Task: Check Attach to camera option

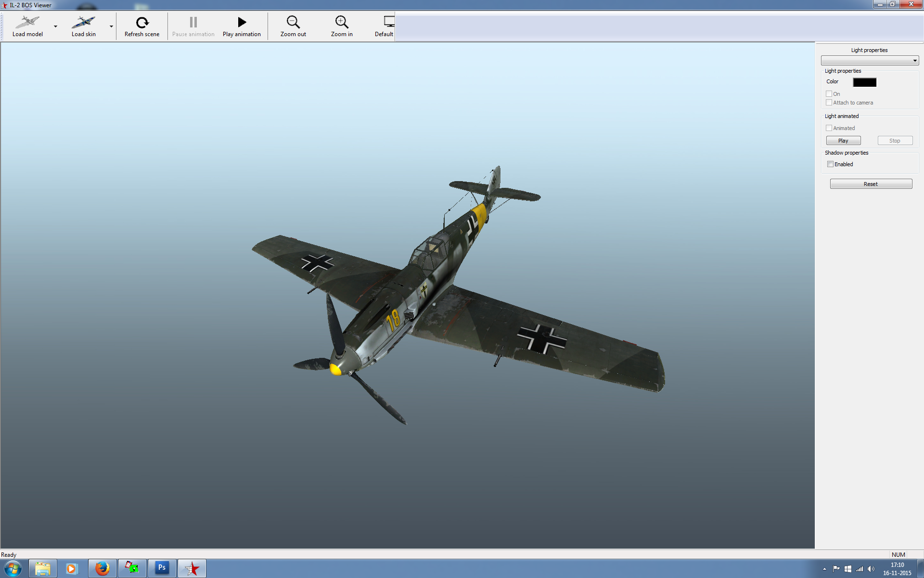Action: tap(829, 103)
